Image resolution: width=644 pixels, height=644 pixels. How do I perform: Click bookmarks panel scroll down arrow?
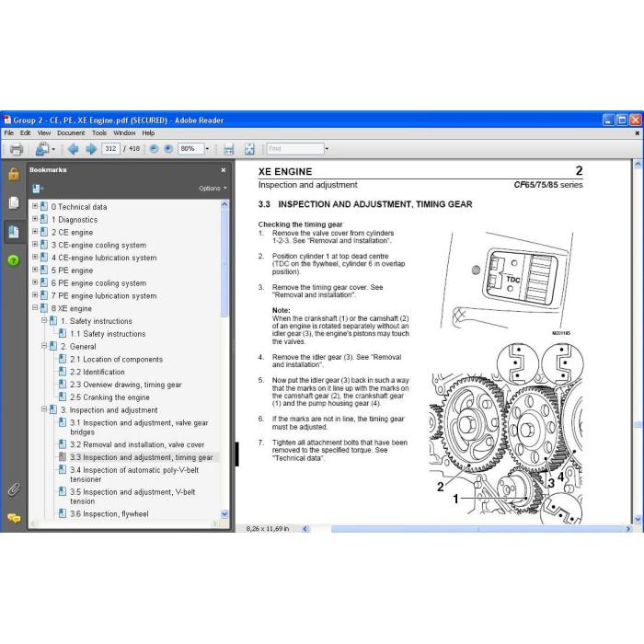click(x=224, y=513)
